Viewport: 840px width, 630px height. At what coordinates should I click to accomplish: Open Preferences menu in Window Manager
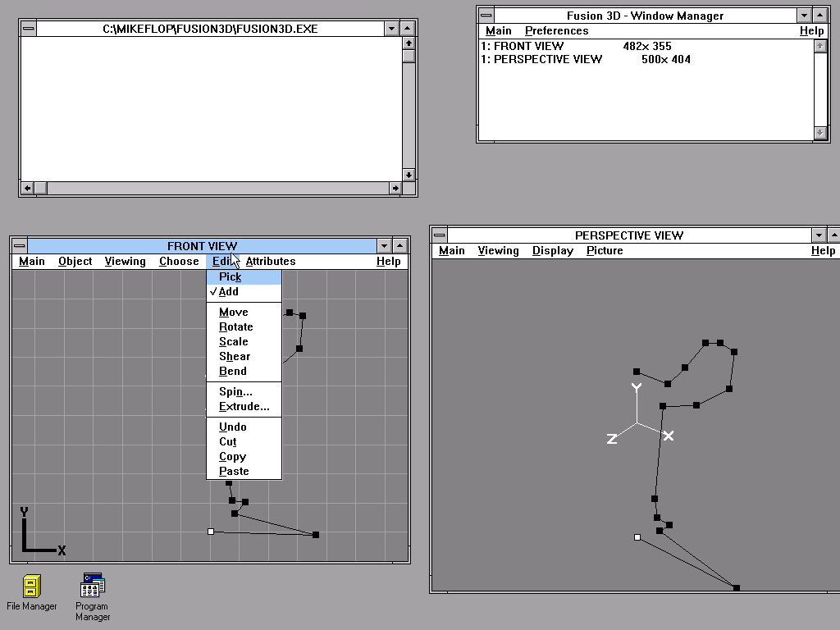[x=556, y=31]
